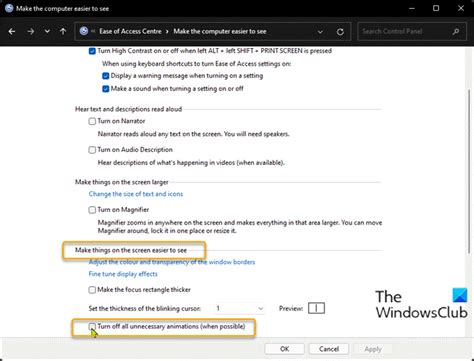Click the Cancel button
The width and height of the screenshot is (474, 361).
(x=329, y=349)
